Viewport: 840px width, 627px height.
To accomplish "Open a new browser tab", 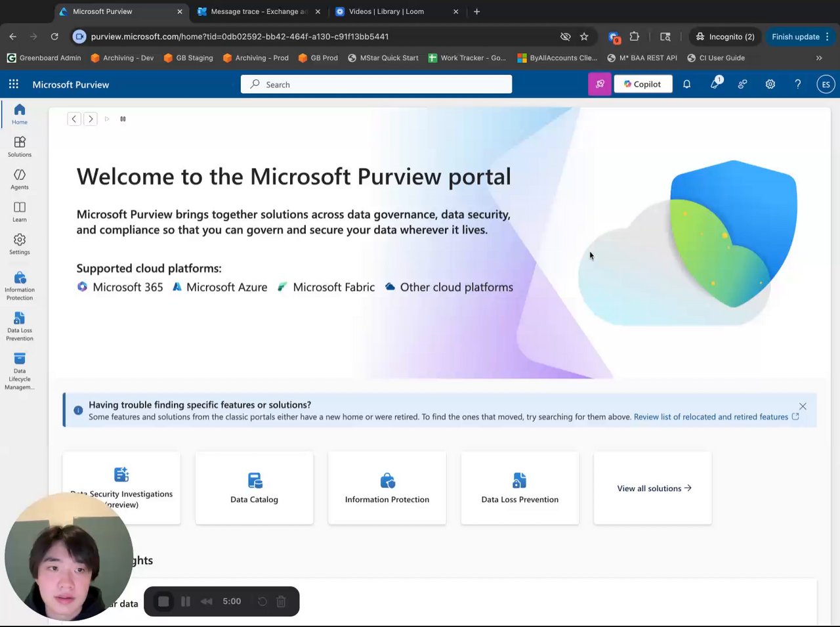I will pos(476,12).
